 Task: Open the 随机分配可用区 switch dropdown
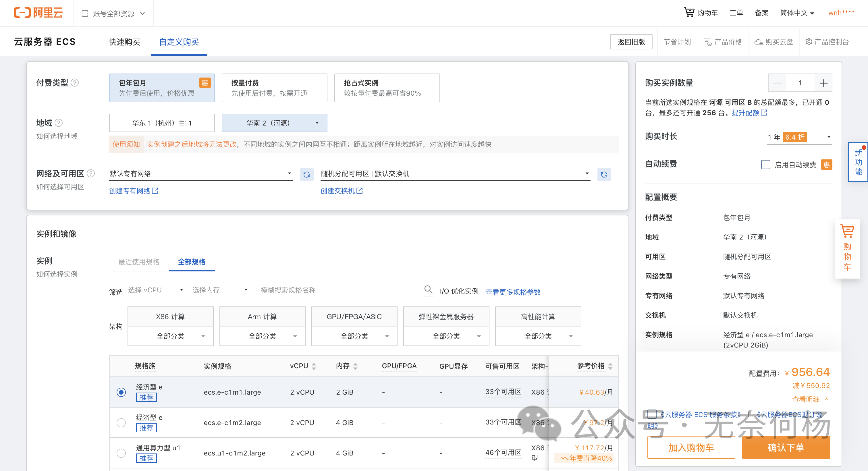[x=455, y=174]
